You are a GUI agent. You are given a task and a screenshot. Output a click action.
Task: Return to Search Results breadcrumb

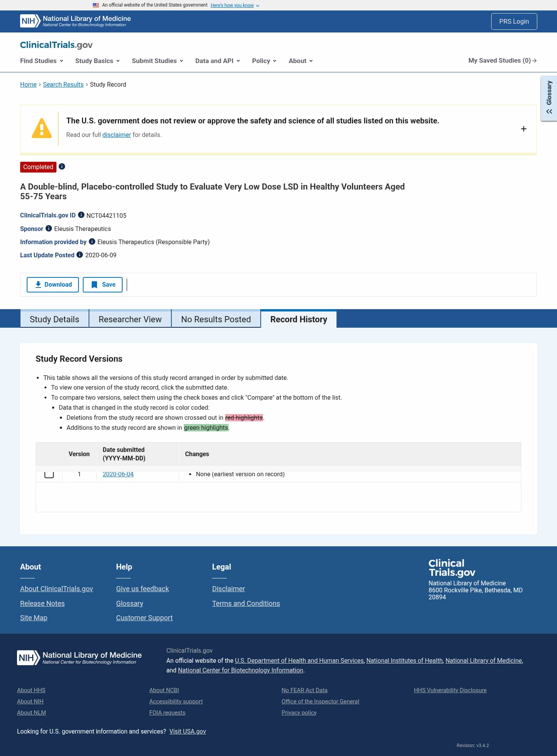(63, 84)
